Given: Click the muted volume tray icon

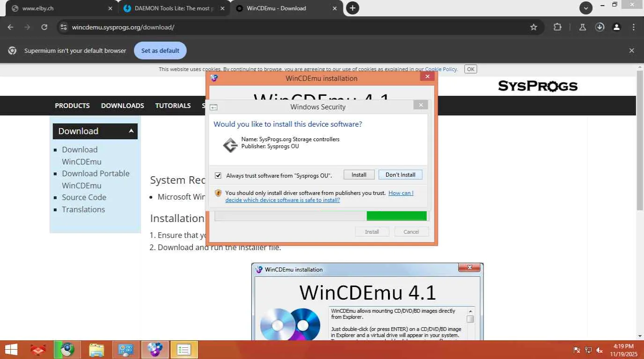Looking at the screenshot, I should (600, 350).
